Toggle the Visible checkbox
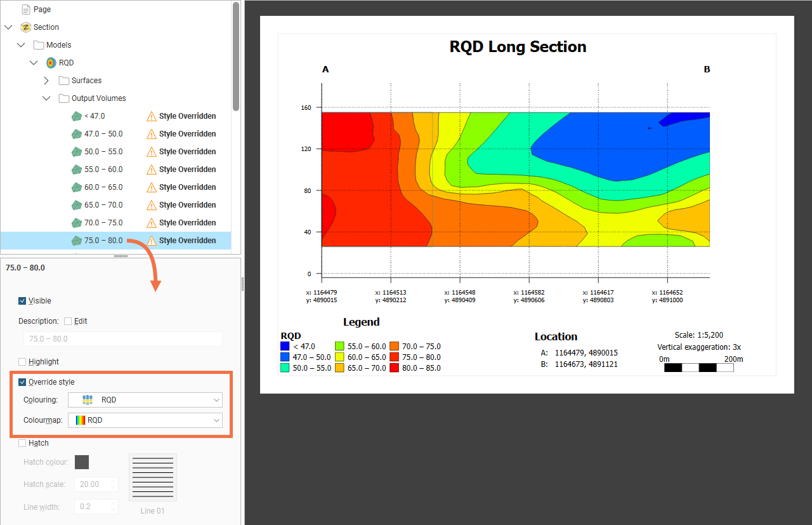 click(x=23, y=301)
